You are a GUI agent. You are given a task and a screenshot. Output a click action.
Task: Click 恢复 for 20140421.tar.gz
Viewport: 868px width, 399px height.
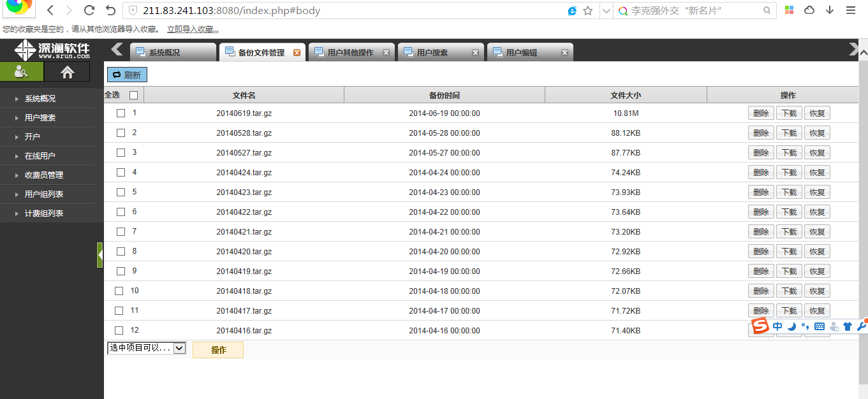click(817, 232)
